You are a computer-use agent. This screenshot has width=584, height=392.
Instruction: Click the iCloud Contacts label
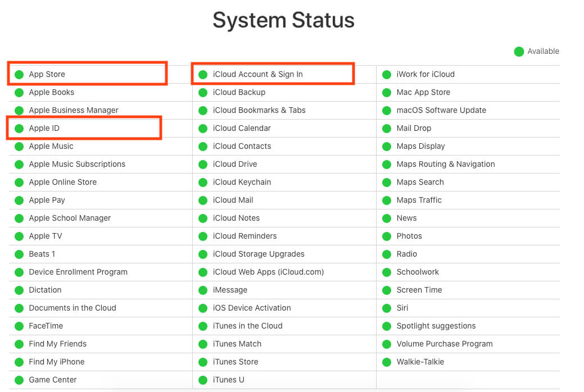pyautogui.click(x=242, y=147)
